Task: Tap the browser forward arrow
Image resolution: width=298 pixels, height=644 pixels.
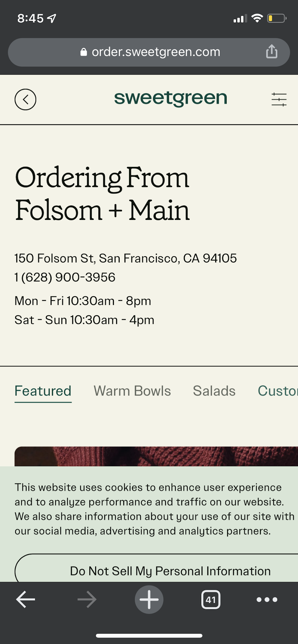Action: coord(87,600)
